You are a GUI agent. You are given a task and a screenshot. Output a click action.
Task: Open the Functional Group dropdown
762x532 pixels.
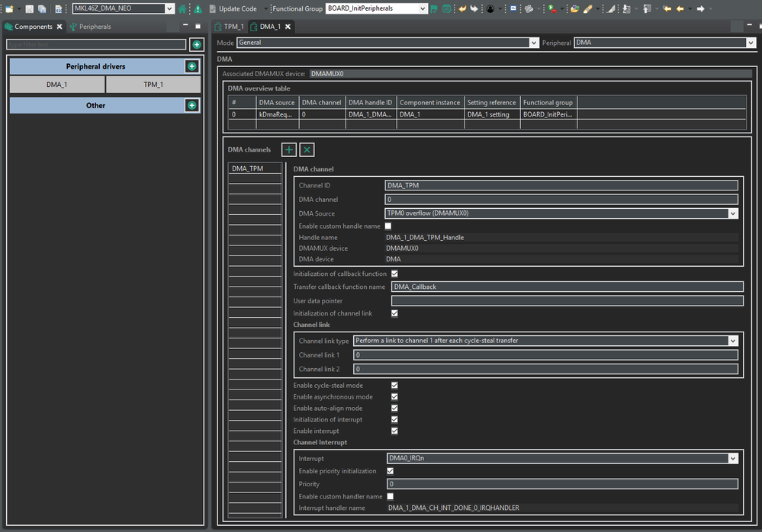(422, 8)
